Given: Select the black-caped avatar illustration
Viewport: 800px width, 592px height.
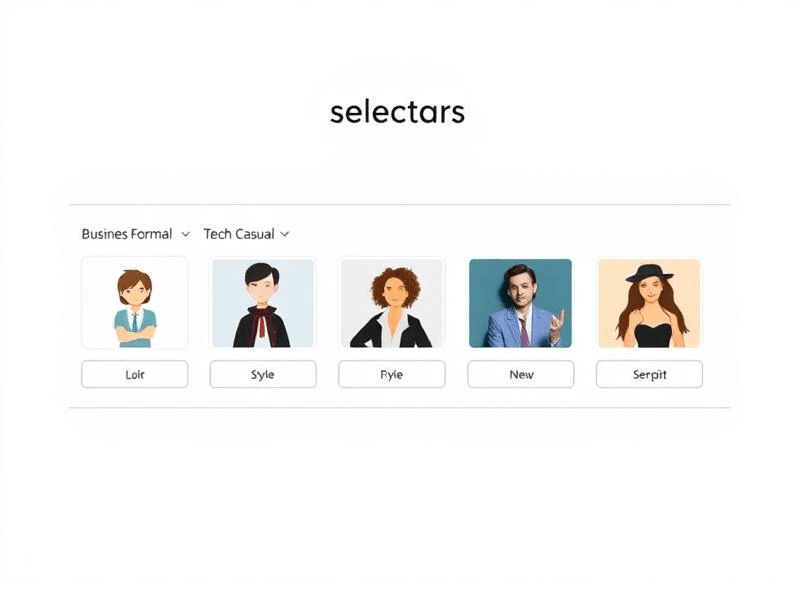Looking at the screenshot, I should coord(262,302).
